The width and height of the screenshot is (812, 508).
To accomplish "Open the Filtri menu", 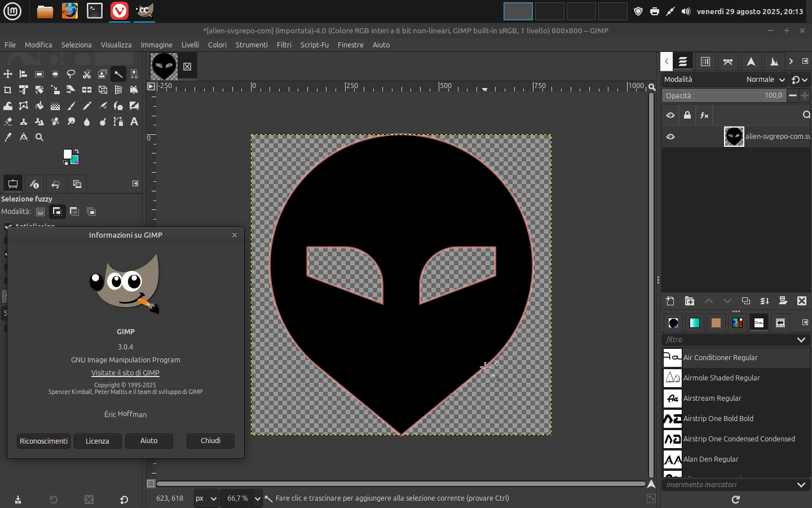I will pyautogui.click(x=284, y=45).
